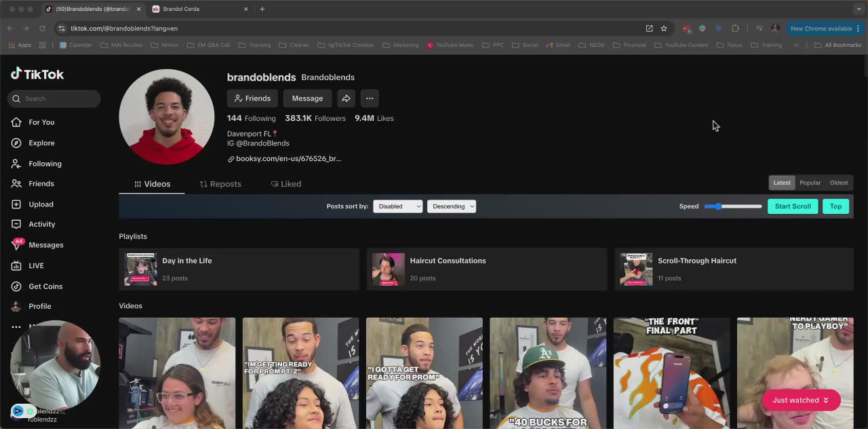The image size is (868, 429).
Task: Open the Activity inbox icon
Action: click(16, 224)
